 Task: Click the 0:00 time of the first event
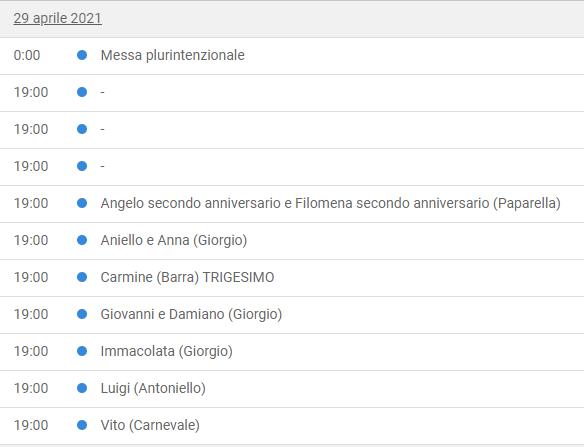pos(27,55)
